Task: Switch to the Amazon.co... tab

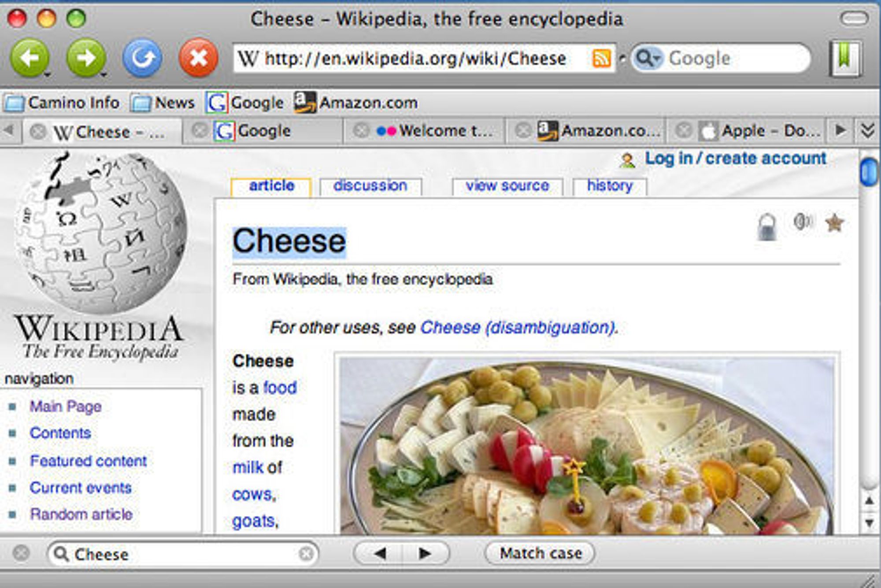Action: click(x=586, y=131)
